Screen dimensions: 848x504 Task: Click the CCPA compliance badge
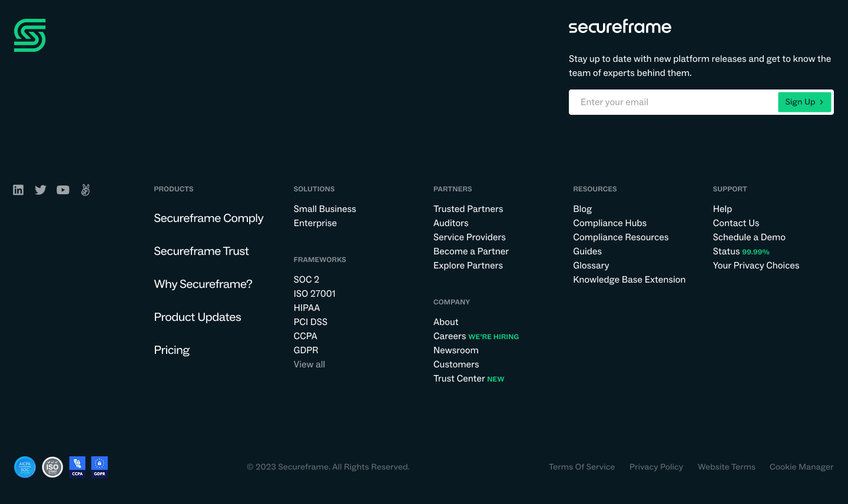[77, 467]
